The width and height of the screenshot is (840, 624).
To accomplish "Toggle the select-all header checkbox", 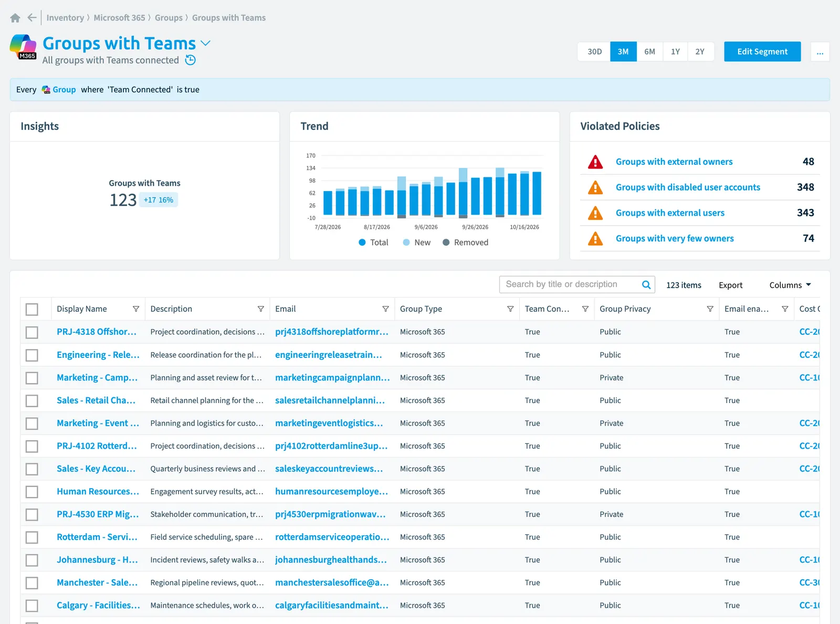I will (32, 309).
